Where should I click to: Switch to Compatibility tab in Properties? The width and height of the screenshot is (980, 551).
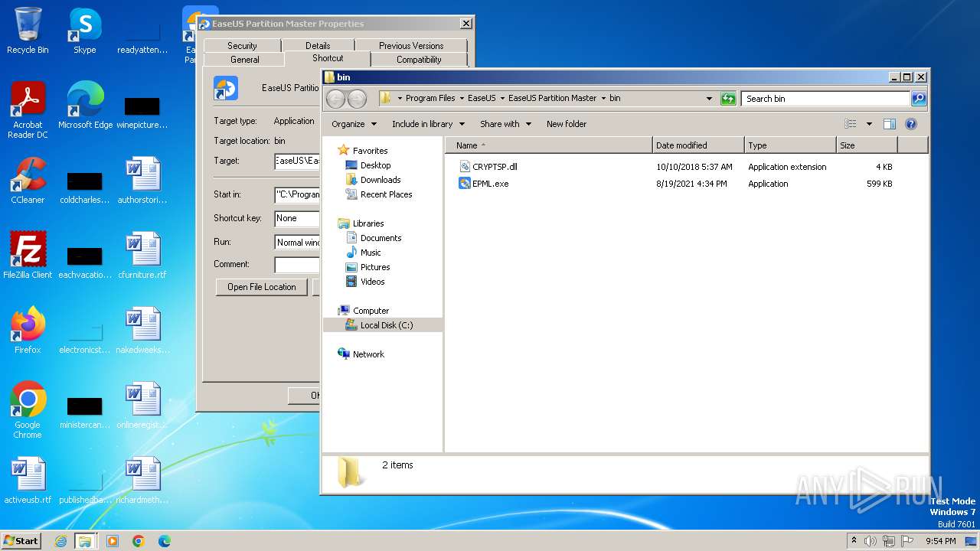click(x=419, y=60)
